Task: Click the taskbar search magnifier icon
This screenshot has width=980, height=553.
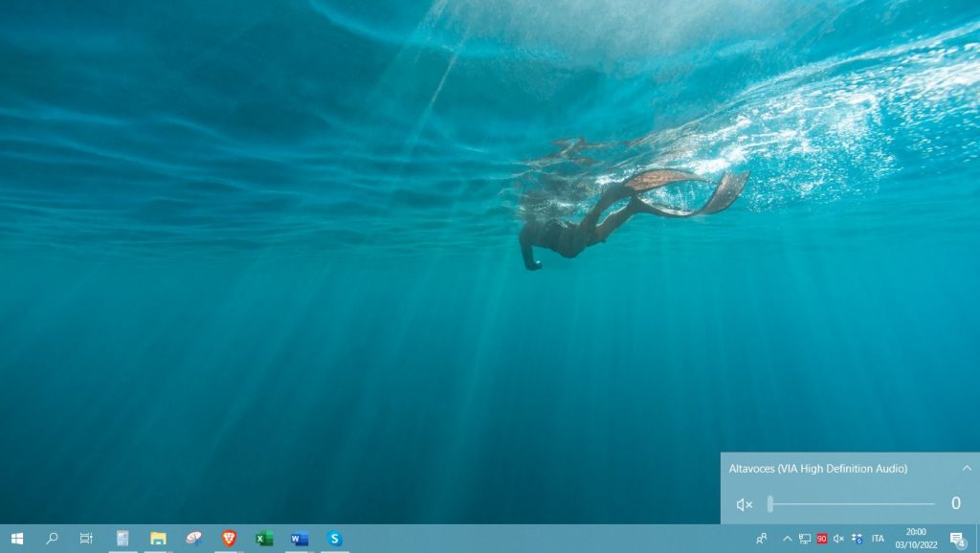Action: 52,539
